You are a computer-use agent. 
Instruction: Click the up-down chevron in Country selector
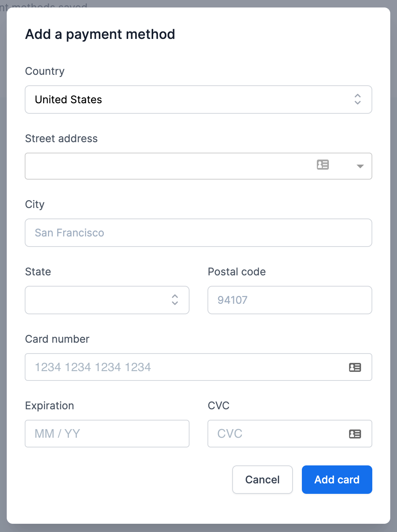point(358,99)
